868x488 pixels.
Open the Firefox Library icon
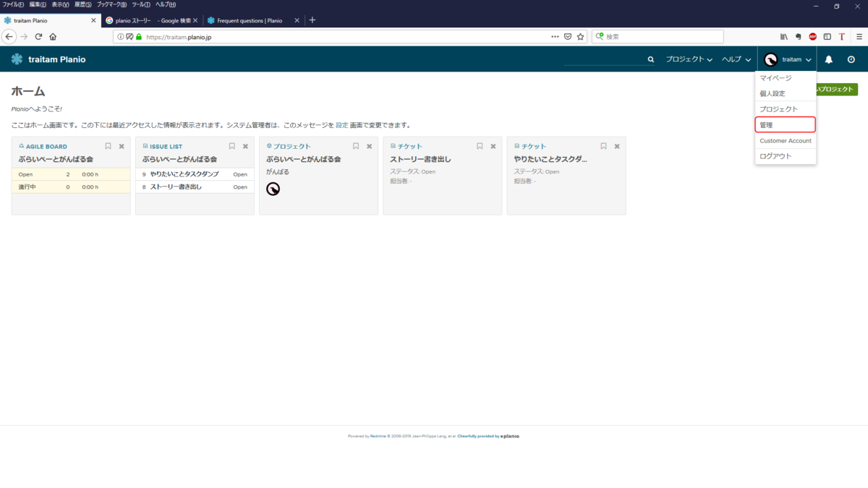(x=783, y=36)
